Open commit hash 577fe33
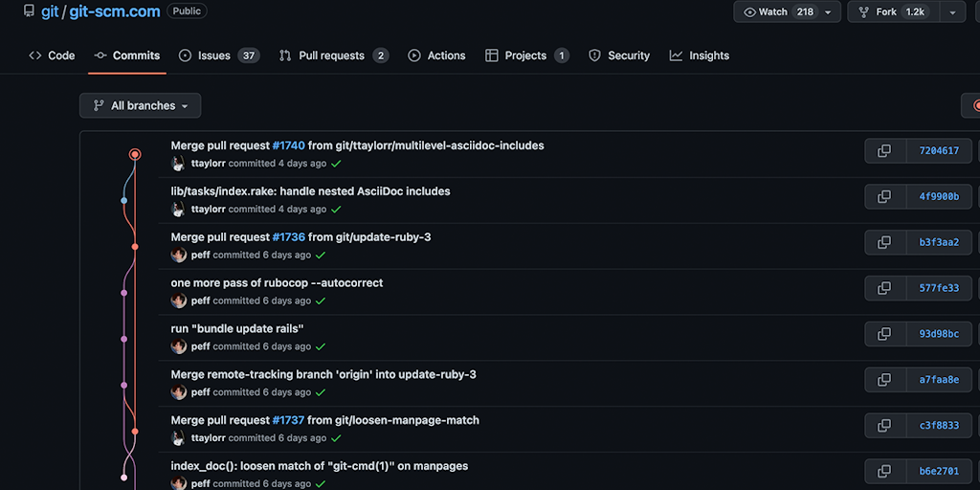 pyautogui.click(x=939, y=288)
